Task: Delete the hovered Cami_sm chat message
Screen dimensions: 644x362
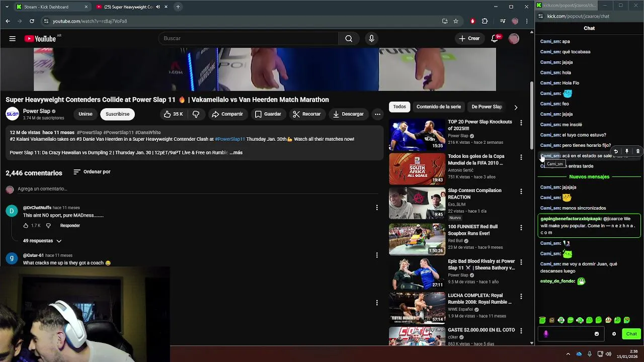Action: [638, 151]
